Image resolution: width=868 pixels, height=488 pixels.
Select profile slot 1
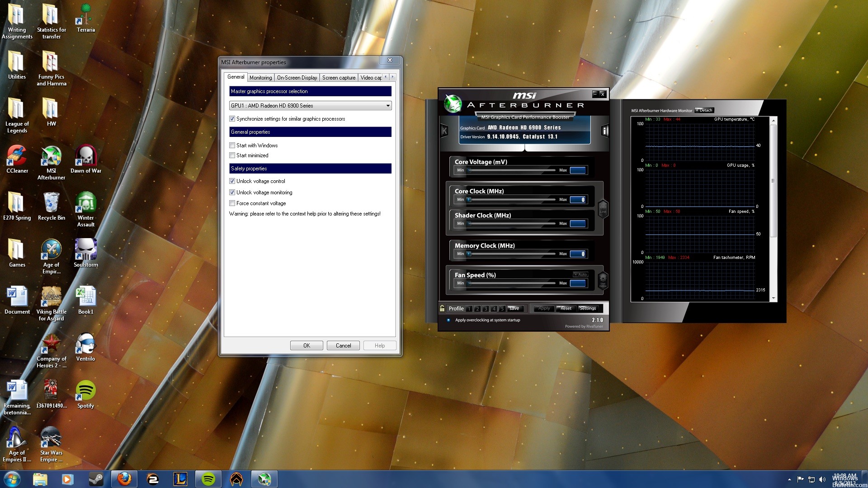(469, 309)
